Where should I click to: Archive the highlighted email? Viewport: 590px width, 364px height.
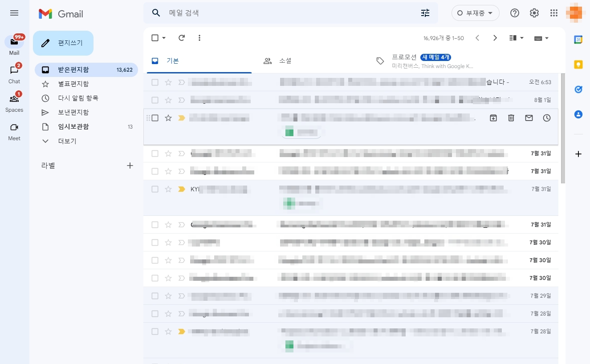click(x=493, y=118)
